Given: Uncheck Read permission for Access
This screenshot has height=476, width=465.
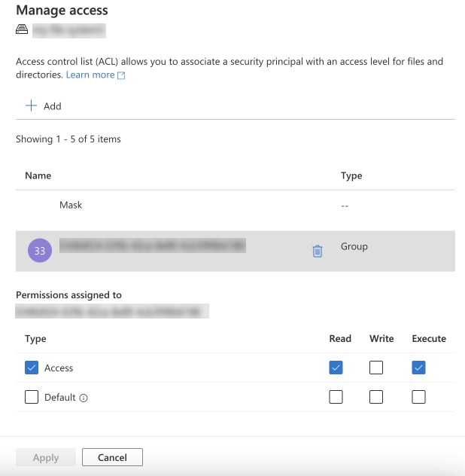Looking at the screenshot, I should click(x=336, y=368).
